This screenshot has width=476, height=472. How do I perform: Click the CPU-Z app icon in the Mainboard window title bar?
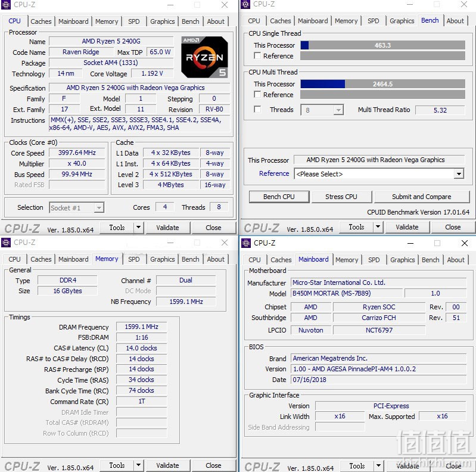pos(246,243)
